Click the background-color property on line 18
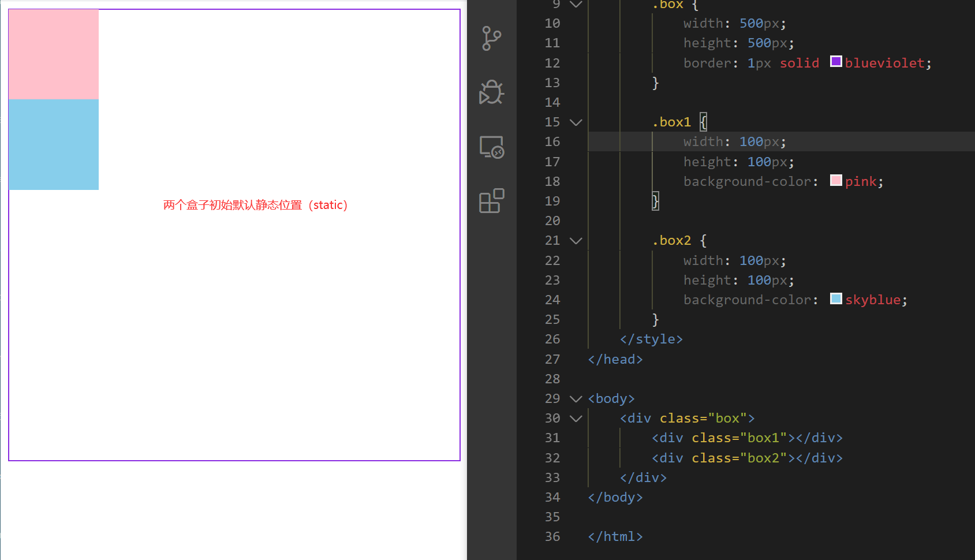Image resolution: width=975 pixels, height=560 pixels. pos(747,182)
